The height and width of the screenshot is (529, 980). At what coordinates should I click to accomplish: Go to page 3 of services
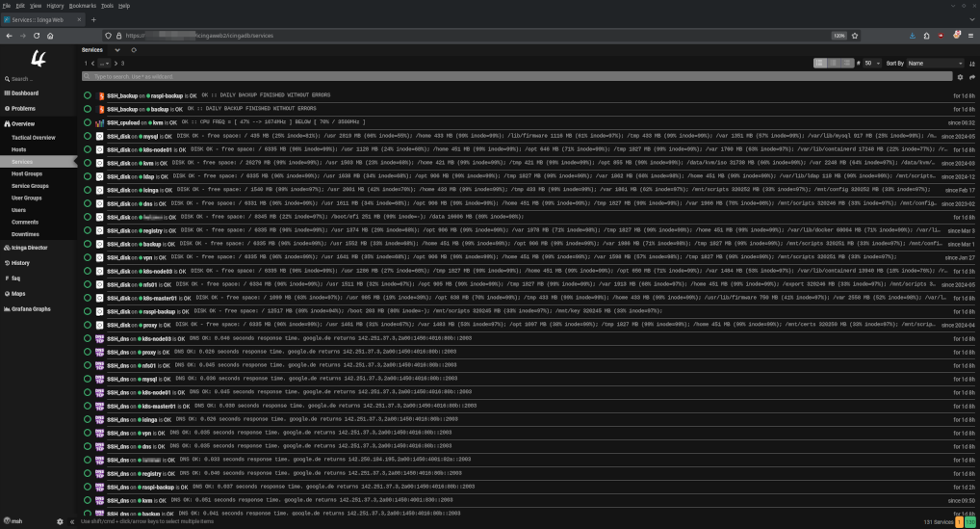[122, 63]
